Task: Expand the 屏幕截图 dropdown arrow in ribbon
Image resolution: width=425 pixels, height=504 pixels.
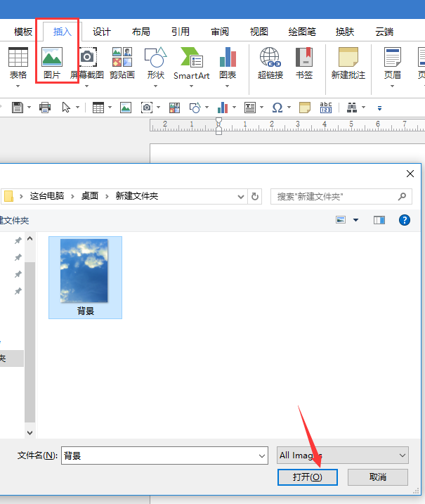Action: [86, 86]
